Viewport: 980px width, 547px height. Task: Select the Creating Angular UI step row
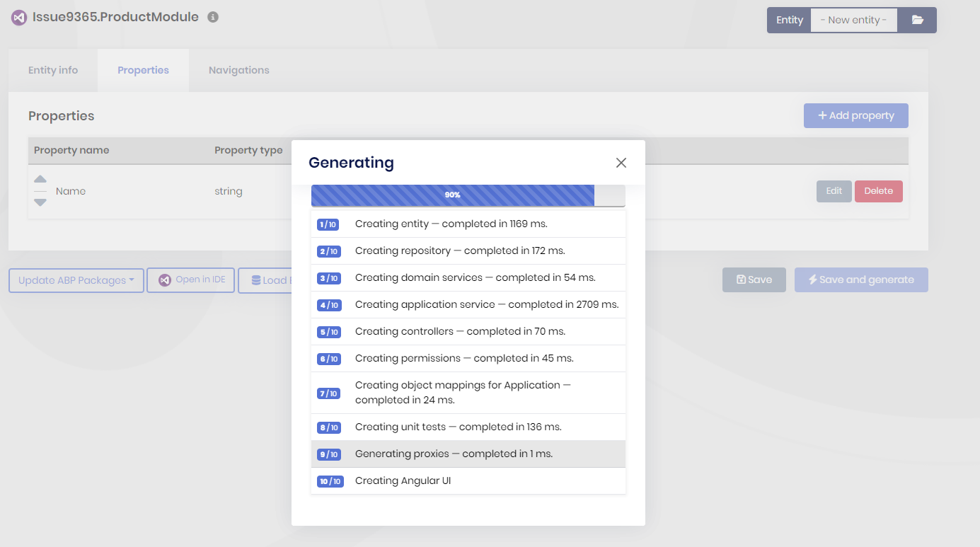click(x=468, y=481)
